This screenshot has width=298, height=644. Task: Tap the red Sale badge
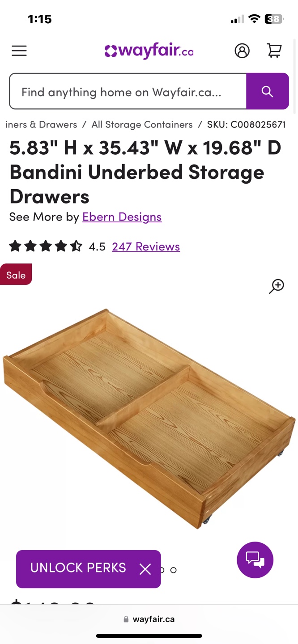point(16,275)
